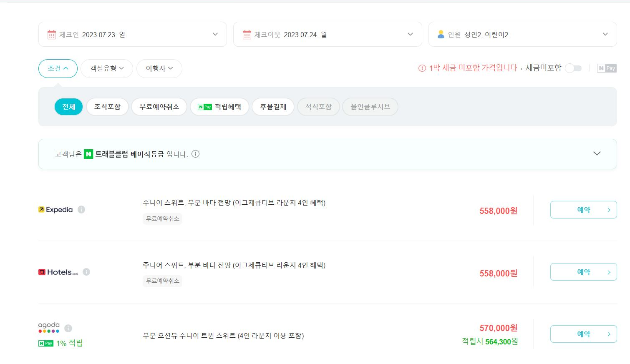Click the 무료예약취소 tag under Hotels.com room
Viewport: 630px width, 364px height.
coord(162,281)
